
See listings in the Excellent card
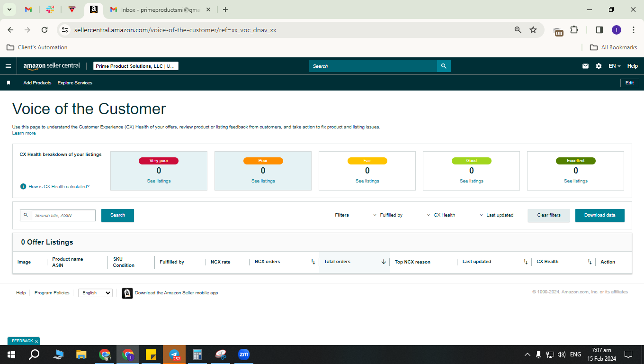pos(576,181)
